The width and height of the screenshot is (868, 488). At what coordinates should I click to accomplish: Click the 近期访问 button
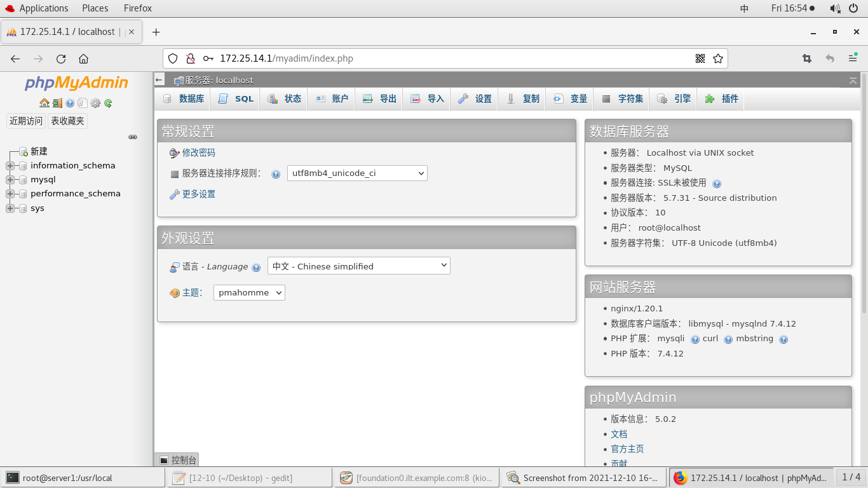click(x=26, y=121)
